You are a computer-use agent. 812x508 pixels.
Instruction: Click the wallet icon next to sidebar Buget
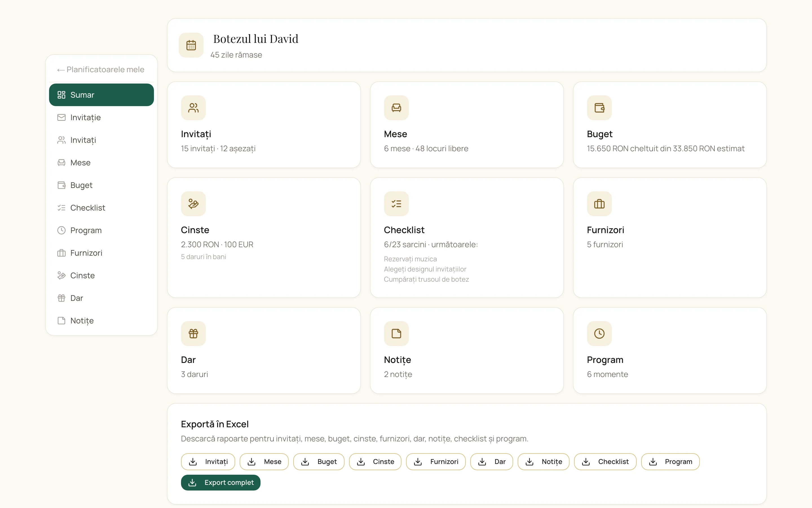click(x=61, y=185)
